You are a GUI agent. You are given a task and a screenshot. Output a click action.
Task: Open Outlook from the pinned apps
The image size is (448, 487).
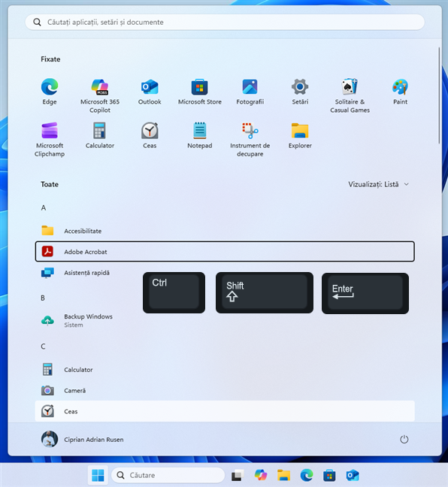coord(150,92)
